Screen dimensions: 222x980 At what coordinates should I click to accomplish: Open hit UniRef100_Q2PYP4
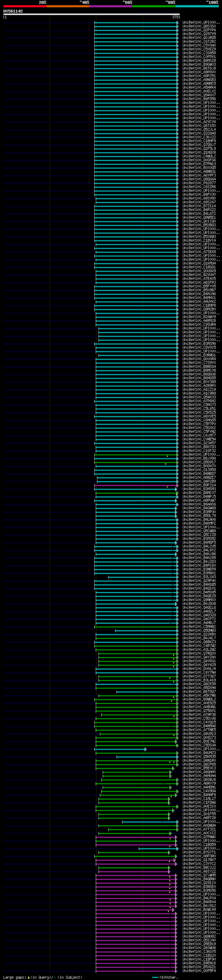coord(199,30)
